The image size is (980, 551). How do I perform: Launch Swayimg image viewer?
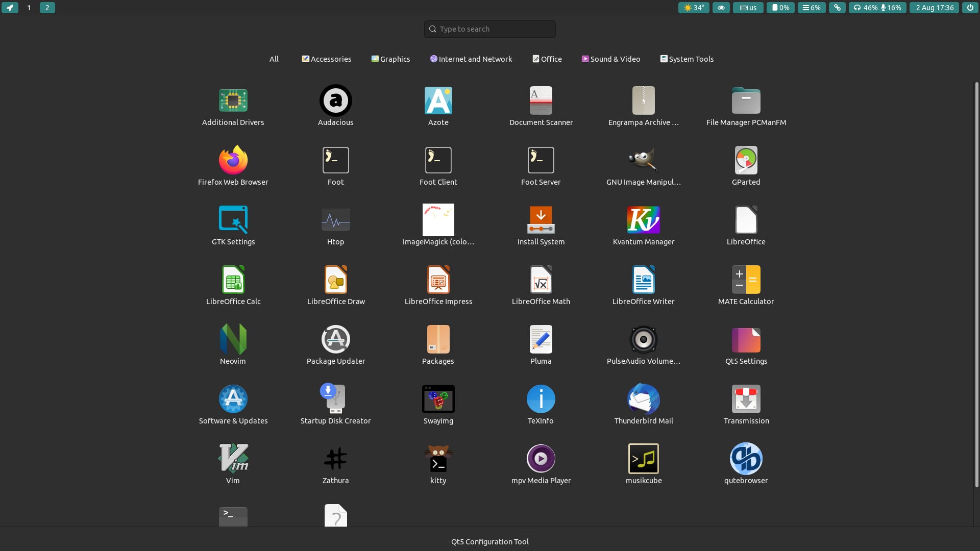pyautogui.click(x=438, y=405)
